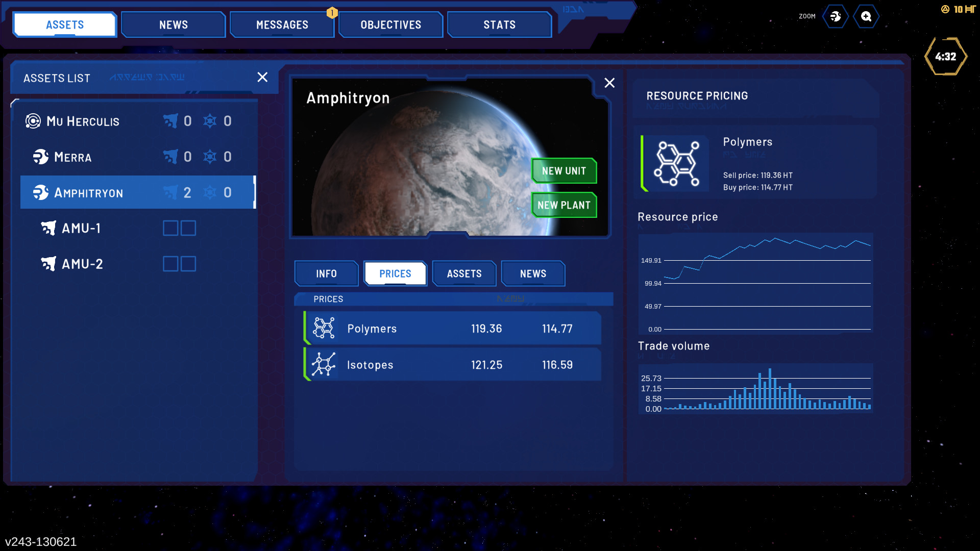The height and width of the screenshot is (551, 980).
Task: Open the Objectives tab
Action: tap(390, 25)
